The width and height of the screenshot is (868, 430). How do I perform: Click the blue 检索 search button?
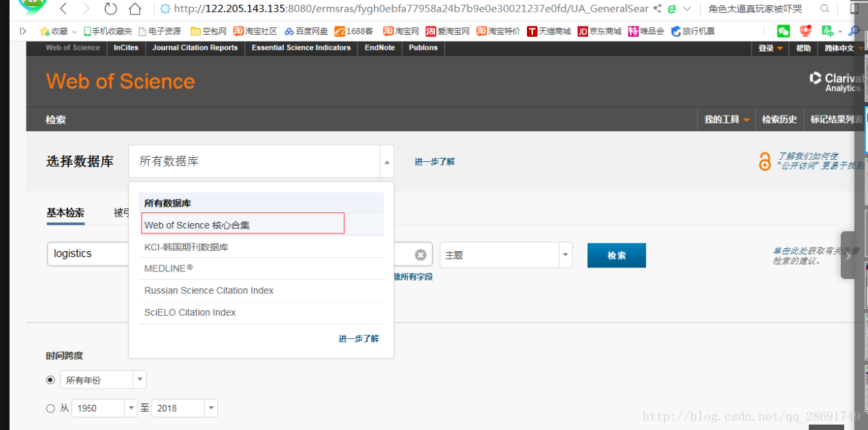pyautogui.click(x=617, y=255)
